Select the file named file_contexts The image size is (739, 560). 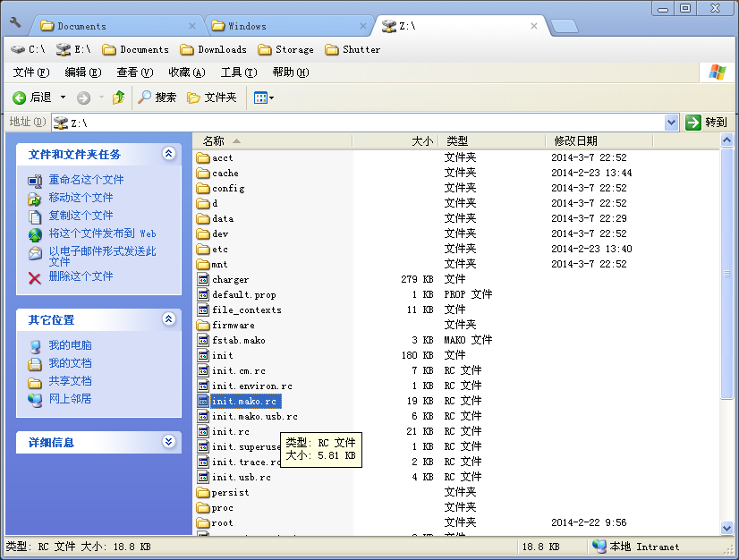coord(247,310)
